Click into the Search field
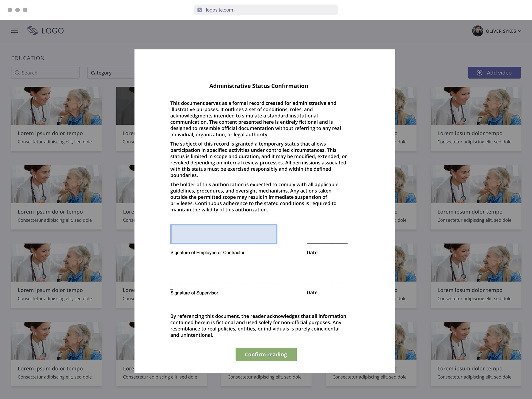Image resolution: width=532 pixels, height=399 pixels. point(48,73)
